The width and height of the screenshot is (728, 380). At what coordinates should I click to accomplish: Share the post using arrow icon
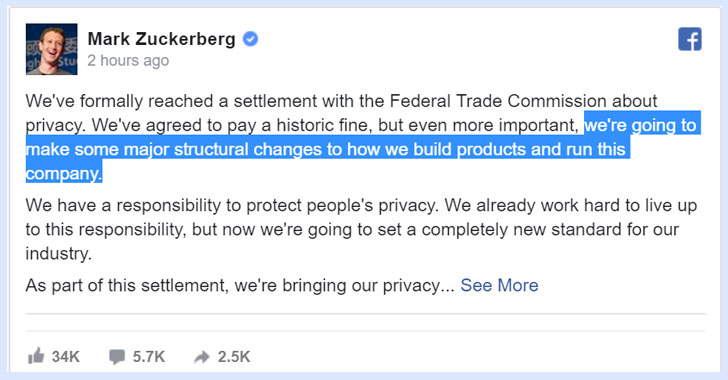[202, 357]
